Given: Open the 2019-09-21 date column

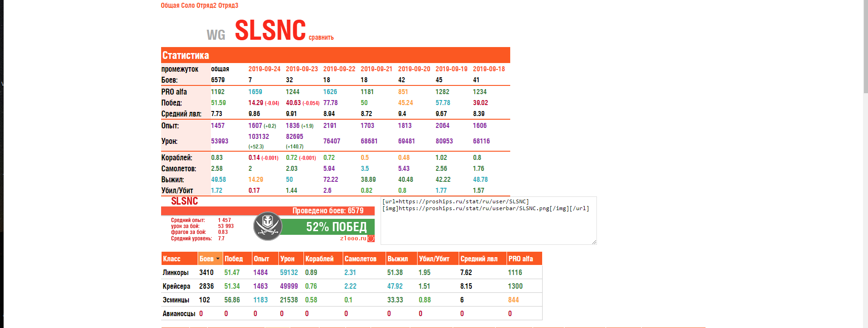Looking at the screenshot, I should click(x=376, y=69).
